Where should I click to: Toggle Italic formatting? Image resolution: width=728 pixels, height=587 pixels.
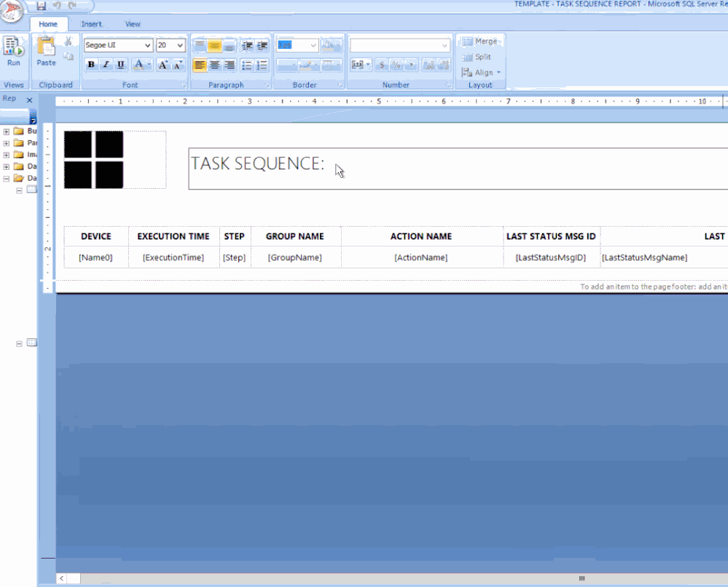point(106,65)
